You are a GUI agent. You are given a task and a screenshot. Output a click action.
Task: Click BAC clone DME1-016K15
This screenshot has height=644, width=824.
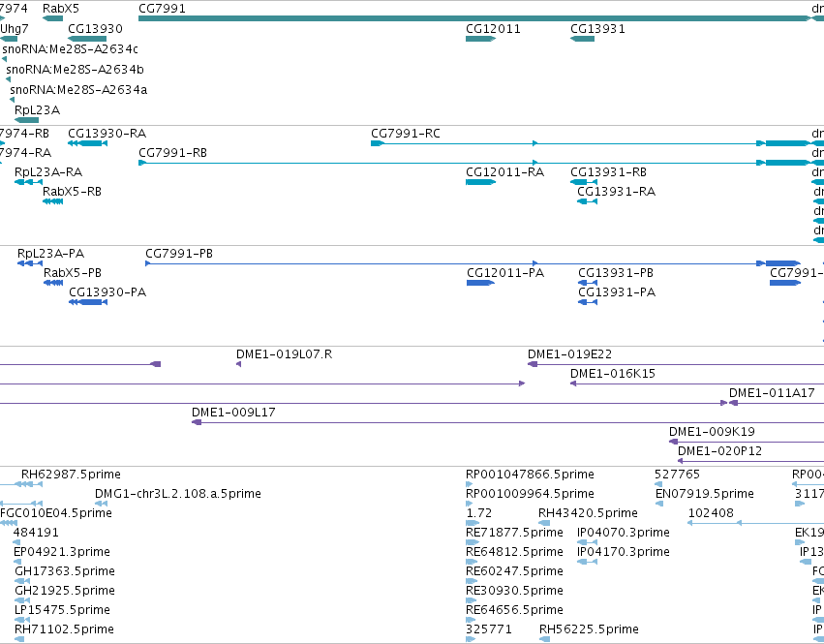697,383
